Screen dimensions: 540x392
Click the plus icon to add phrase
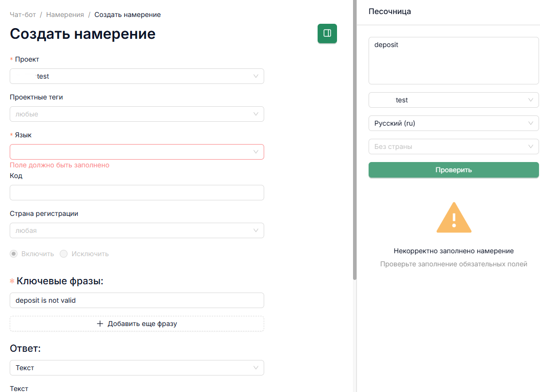click(x=100, y=324)
